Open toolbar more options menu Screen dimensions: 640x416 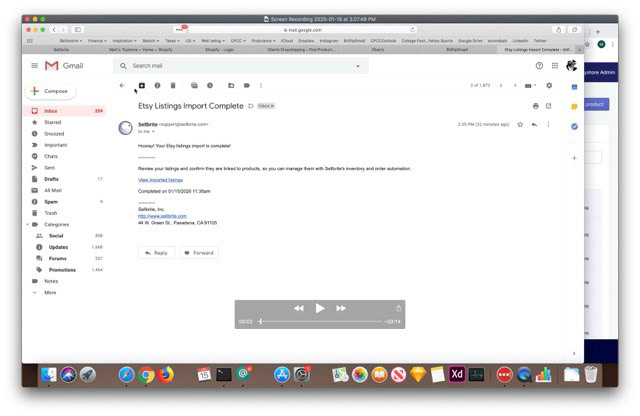point(261,85)
